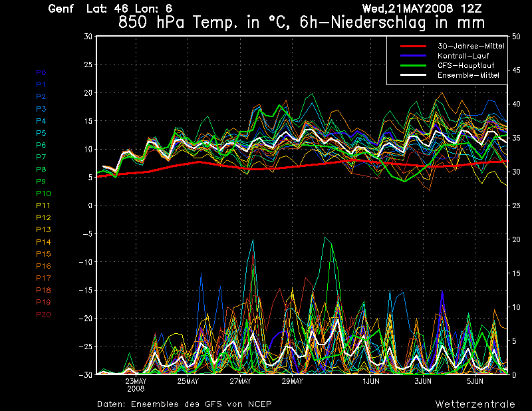The width and height of the screenshot is (532, 411).
Task: Click the "Wed,21MAY2008 12Z" run date text
Action: click(x=422, y=9)
